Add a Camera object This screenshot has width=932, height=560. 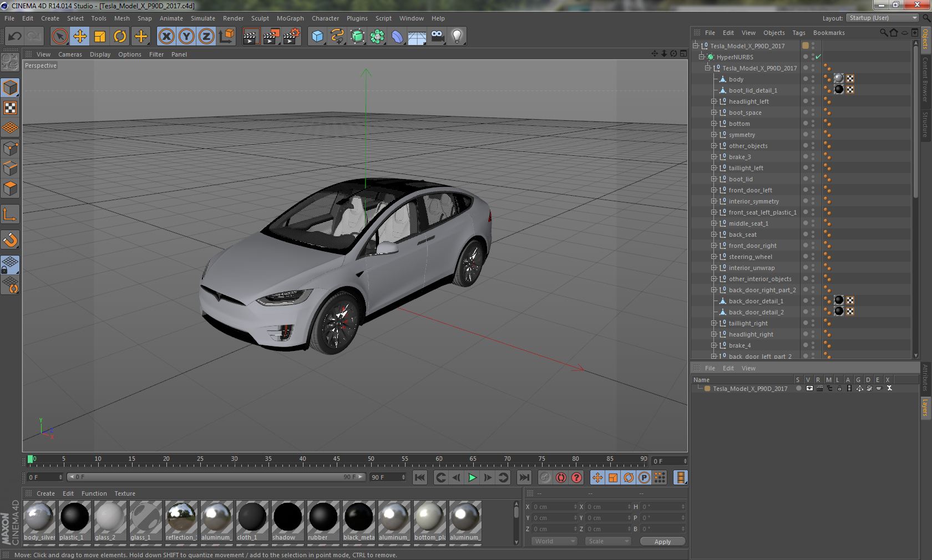437,37
